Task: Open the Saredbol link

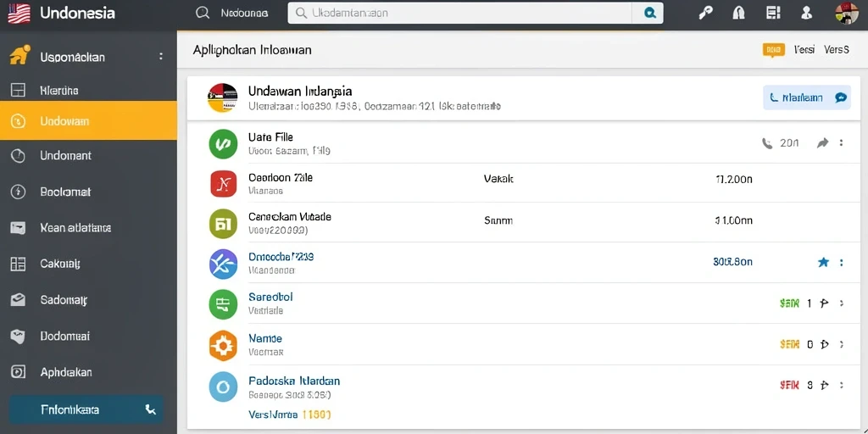Action: tap(270, 298)
